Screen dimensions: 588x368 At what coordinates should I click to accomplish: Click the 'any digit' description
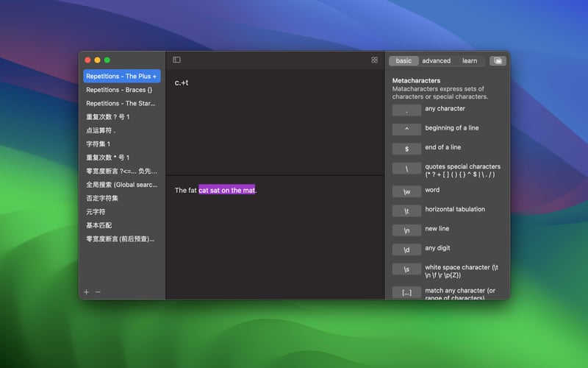[x=437, y=248]
